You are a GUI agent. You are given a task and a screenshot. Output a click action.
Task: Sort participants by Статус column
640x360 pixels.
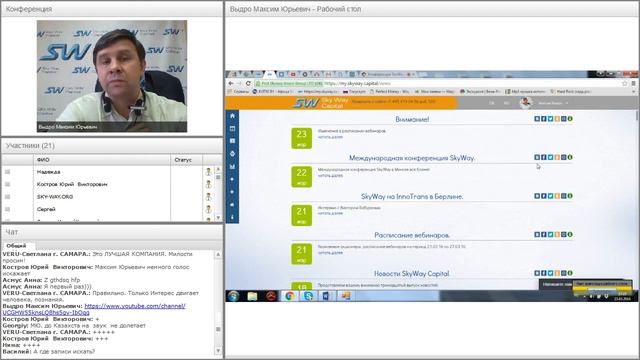coord(187,160)
